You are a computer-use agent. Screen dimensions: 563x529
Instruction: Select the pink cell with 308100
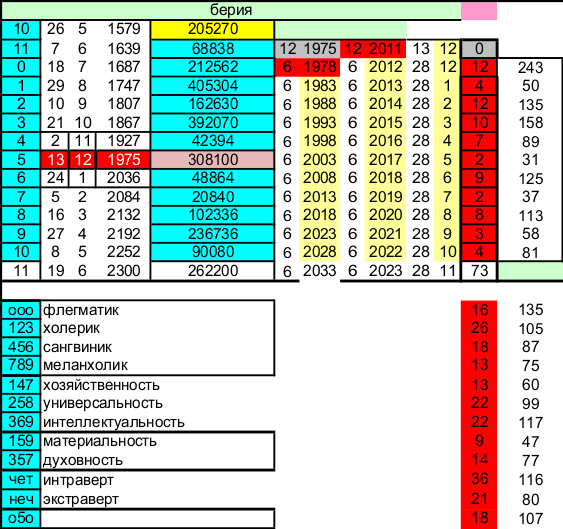click(213, 160)
